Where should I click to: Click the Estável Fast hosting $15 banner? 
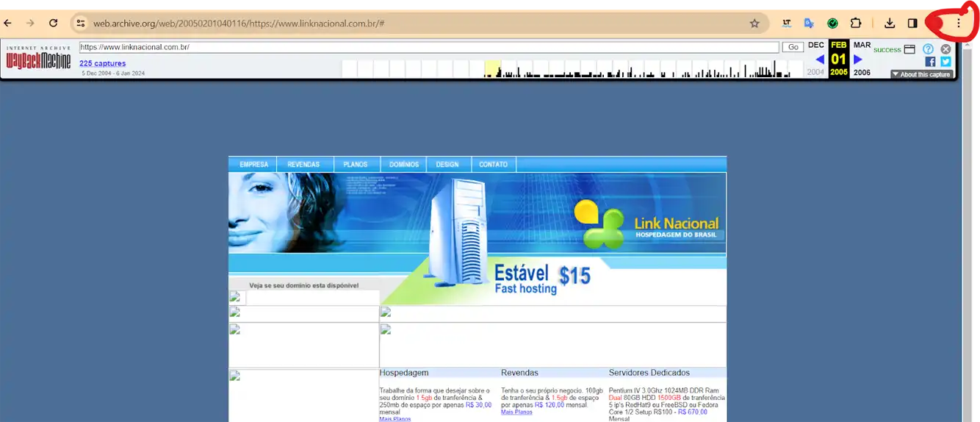click(542, 279)
